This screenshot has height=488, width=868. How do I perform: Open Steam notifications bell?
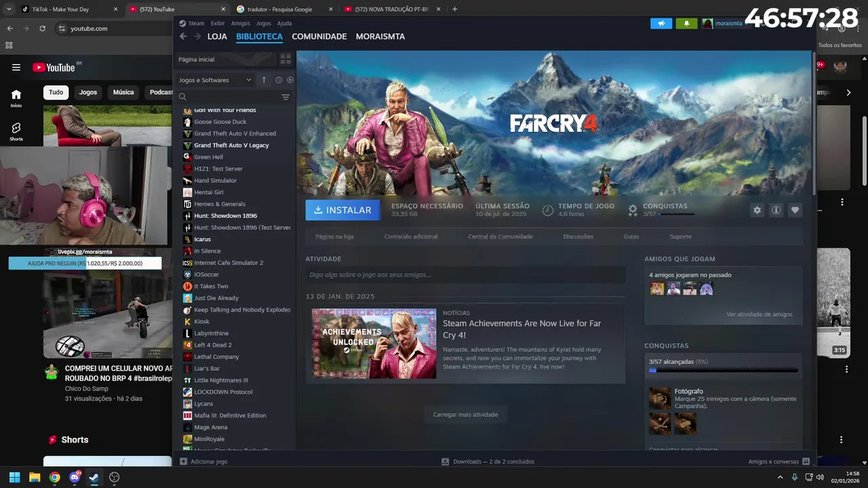[x=686, y=23]
